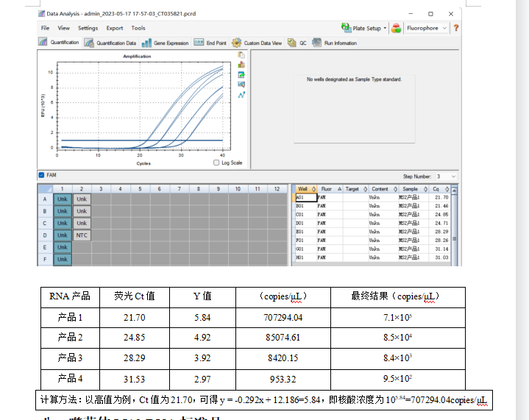Click the results table scrollbar up arrow
Screen dimensions: 529x420
click(x=454, y=191)
